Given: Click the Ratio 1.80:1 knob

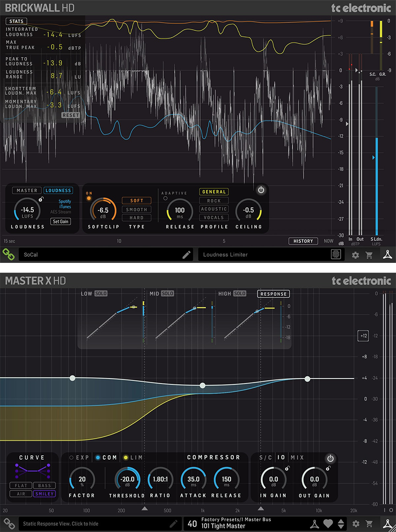Looking at the screenshot, I should 160,480.
